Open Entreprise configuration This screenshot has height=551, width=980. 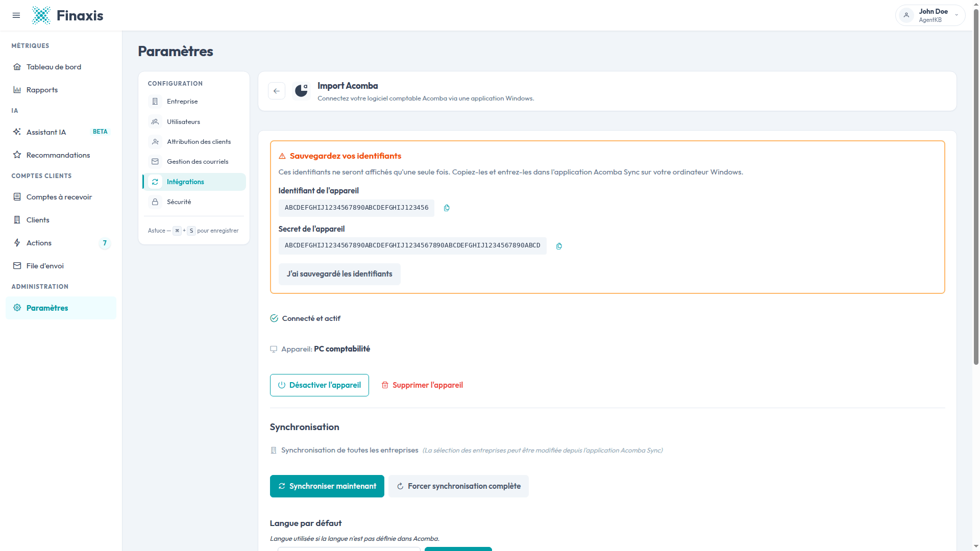click(194, 102)
